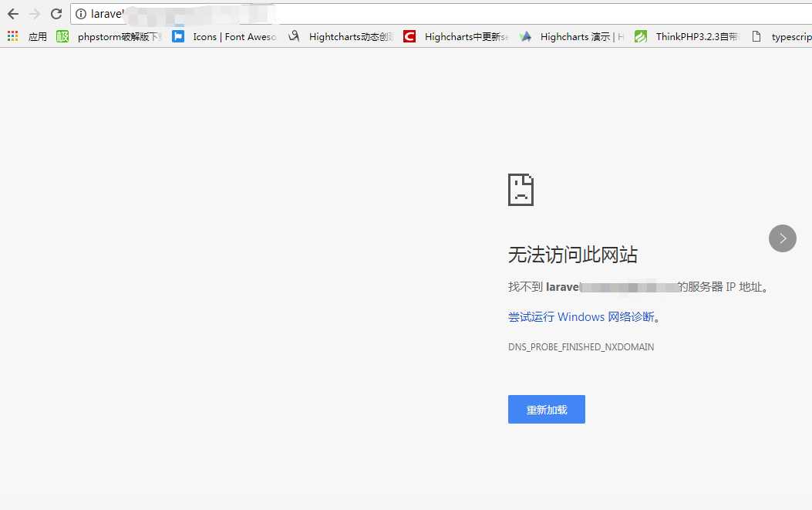Image resolution: width=812 pixels, height=510 pixels.
Task: Click the gray right arrow circle
Action: 782,238
